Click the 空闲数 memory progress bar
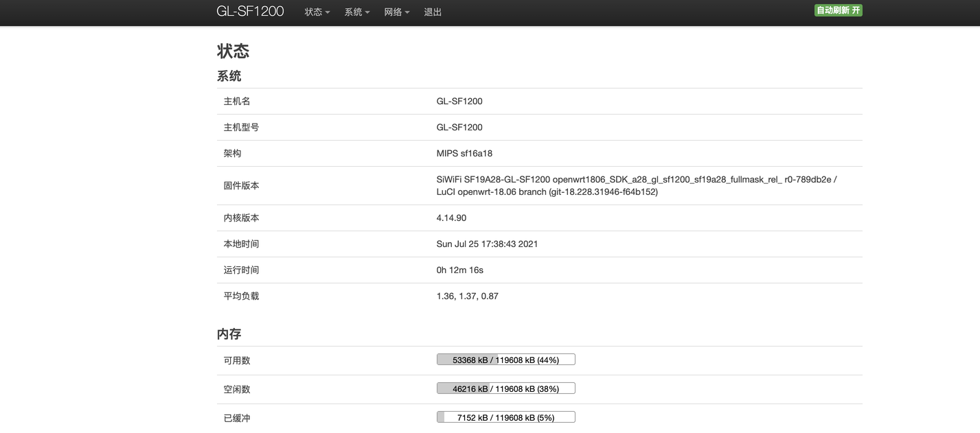Screen dimensions: 980x433 click(x=506, y=388)
